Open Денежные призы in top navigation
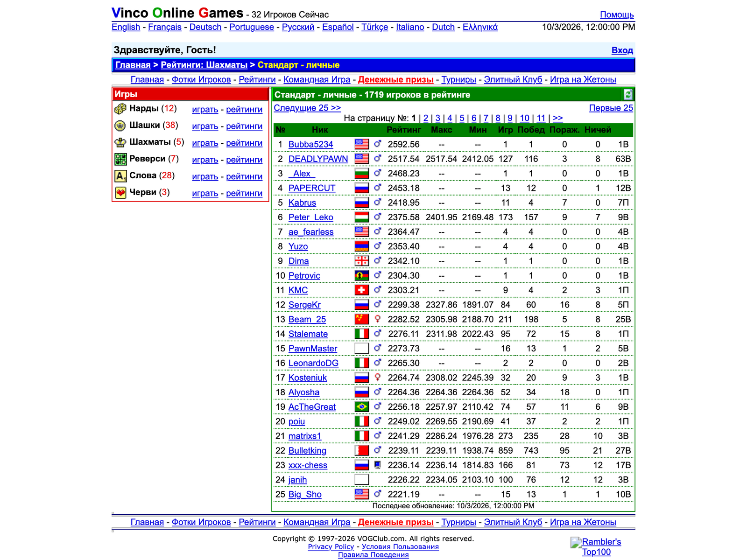Viewport: 747px width, 560px height. point(395,79)
